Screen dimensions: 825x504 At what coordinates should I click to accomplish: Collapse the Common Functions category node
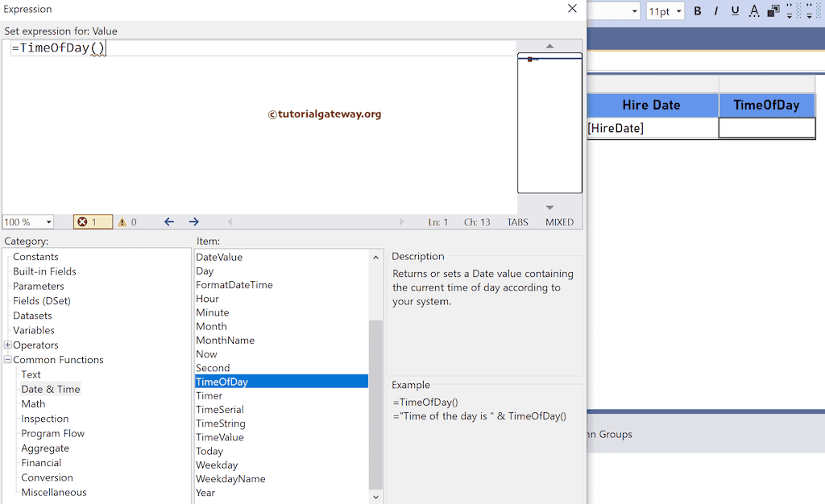click(x=8, y=359)
